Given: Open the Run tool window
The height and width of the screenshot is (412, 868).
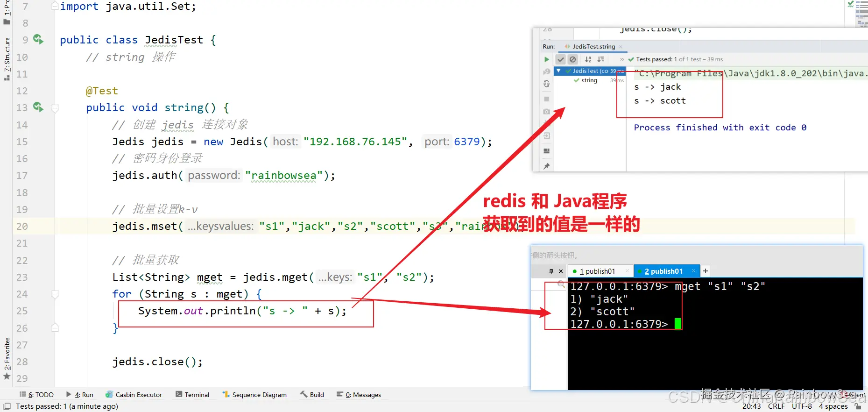Looking at the screenshot, I should point(80,395).
